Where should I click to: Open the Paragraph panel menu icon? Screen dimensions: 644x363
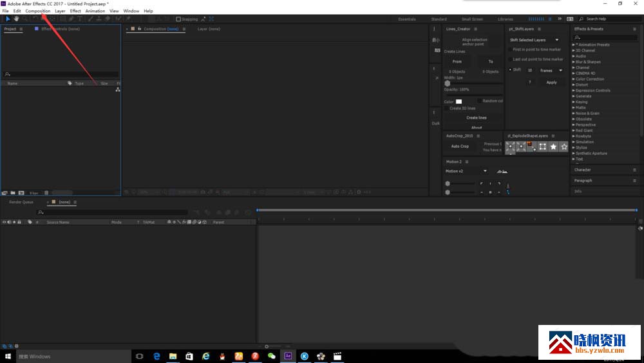[634, 181]
